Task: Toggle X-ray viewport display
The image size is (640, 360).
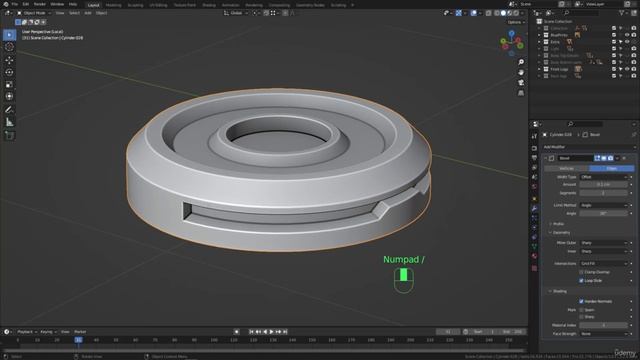Action: (x=489, y=13)
